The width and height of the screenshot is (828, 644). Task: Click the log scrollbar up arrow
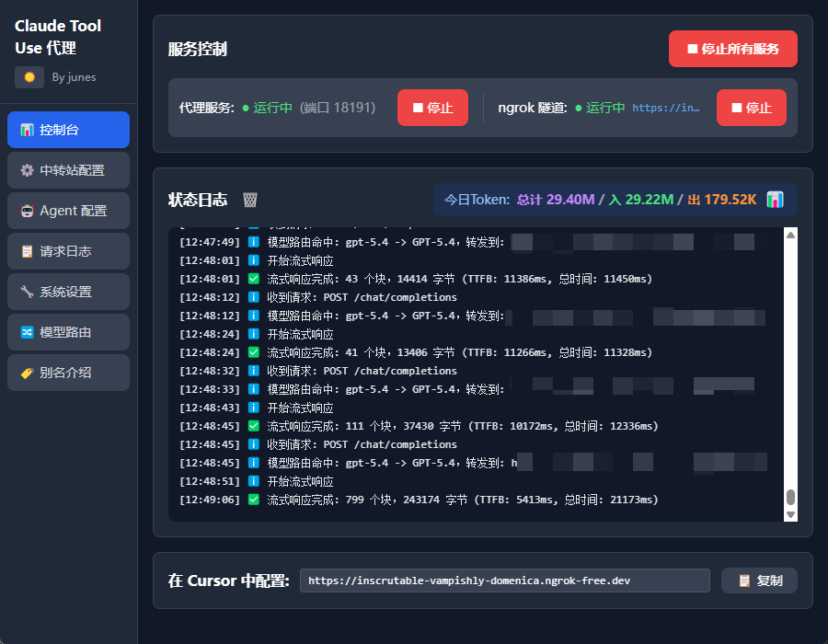click(x=790, y=235)
